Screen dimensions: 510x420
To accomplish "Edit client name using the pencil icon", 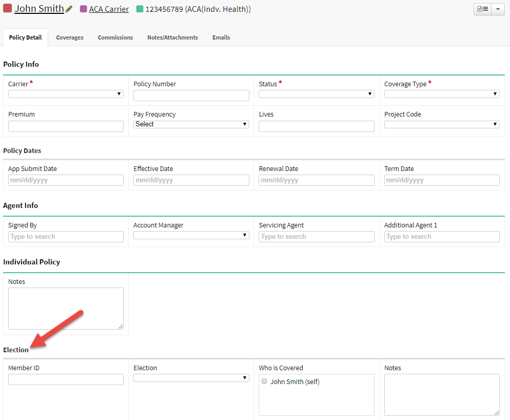I will coord(68,8).
